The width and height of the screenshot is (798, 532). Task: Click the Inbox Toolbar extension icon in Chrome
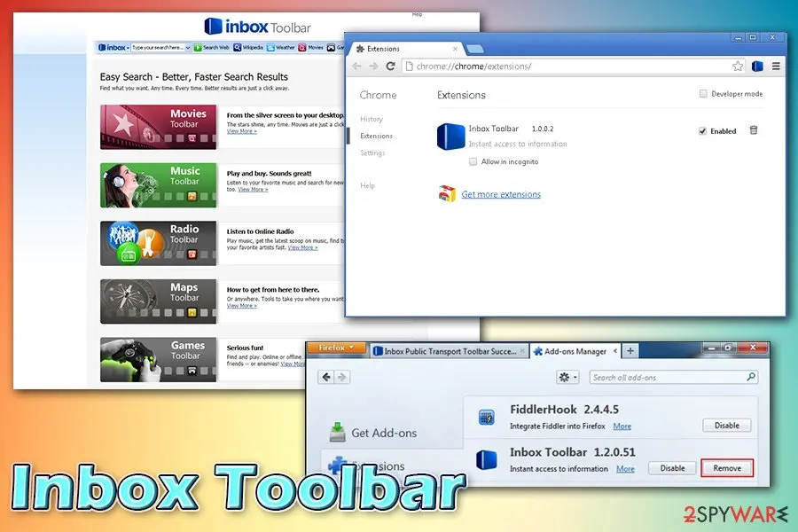pyautogui.click(x=451, y=137)
